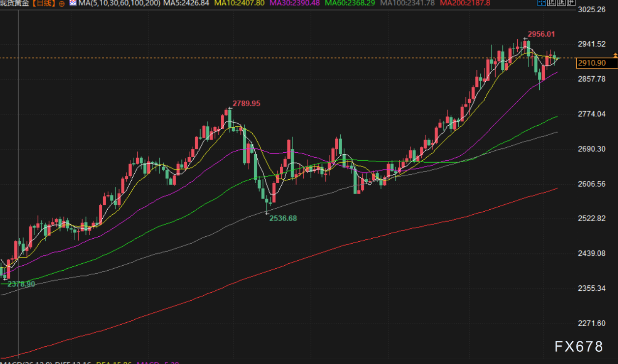Toggle the yellow MA10 label
Viewport: 618px width, 364px height.
tap(239, 3)
